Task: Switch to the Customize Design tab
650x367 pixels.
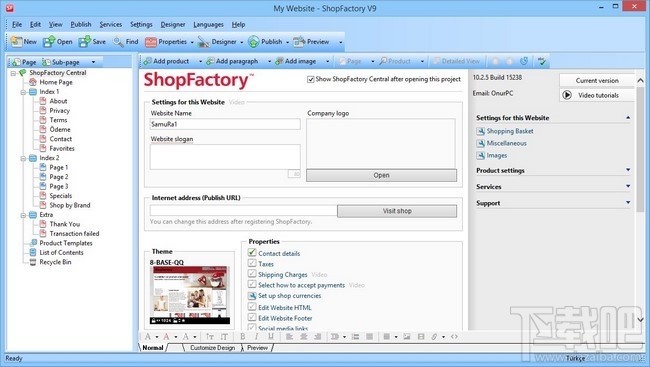Action: coord(212,348)
